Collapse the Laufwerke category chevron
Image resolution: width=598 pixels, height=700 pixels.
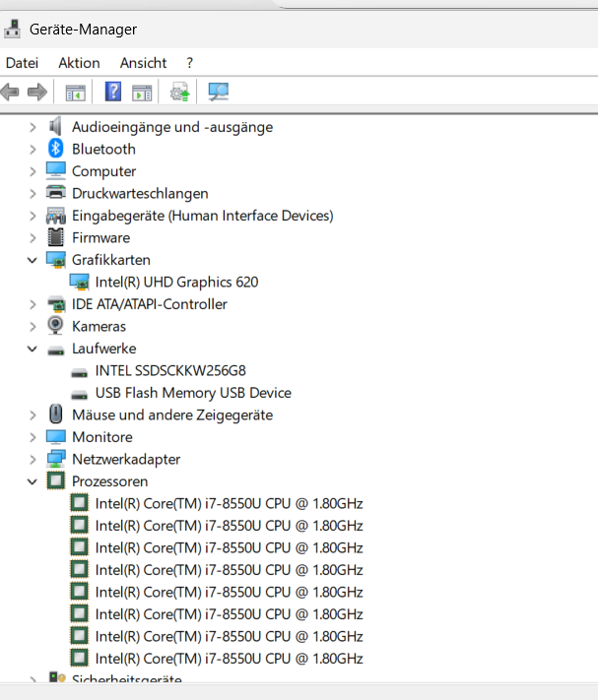click(33, 349)
